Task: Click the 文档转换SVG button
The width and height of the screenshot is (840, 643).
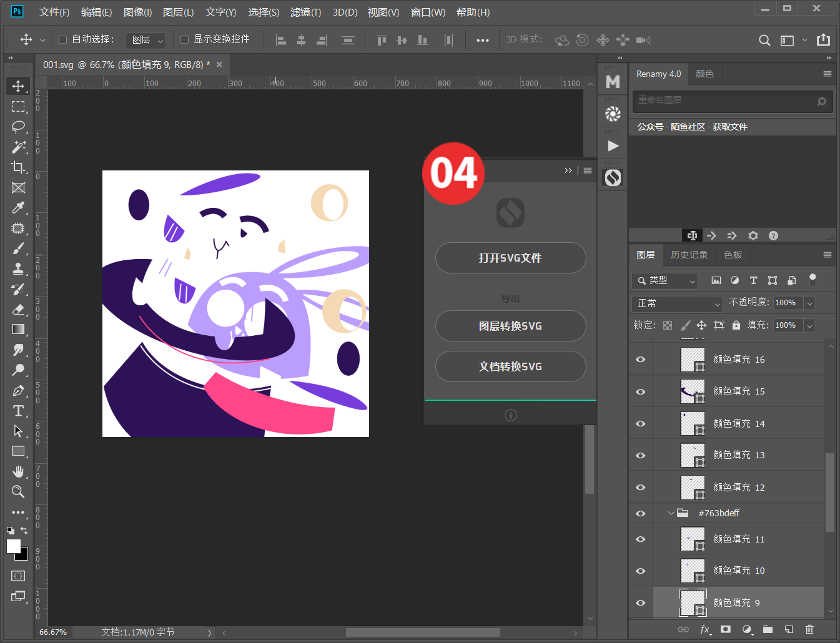Action: 510,366
